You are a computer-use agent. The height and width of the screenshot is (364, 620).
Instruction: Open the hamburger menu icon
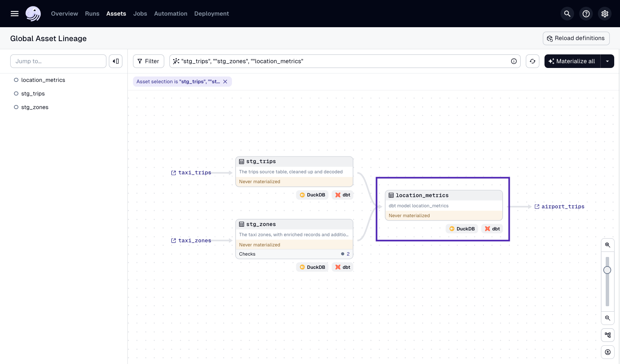(x=15, y=14)
